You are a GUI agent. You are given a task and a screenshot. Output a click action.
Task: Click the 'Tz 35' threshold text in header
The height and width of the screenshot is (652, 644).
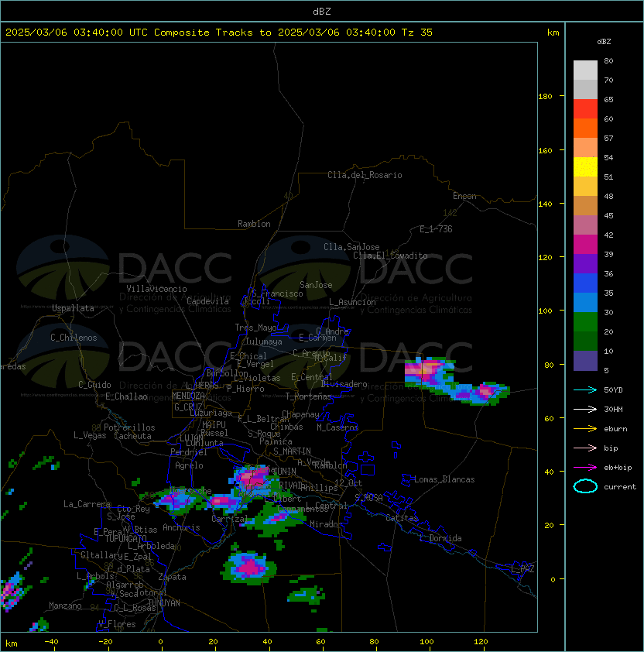click(x=417, y=33)
